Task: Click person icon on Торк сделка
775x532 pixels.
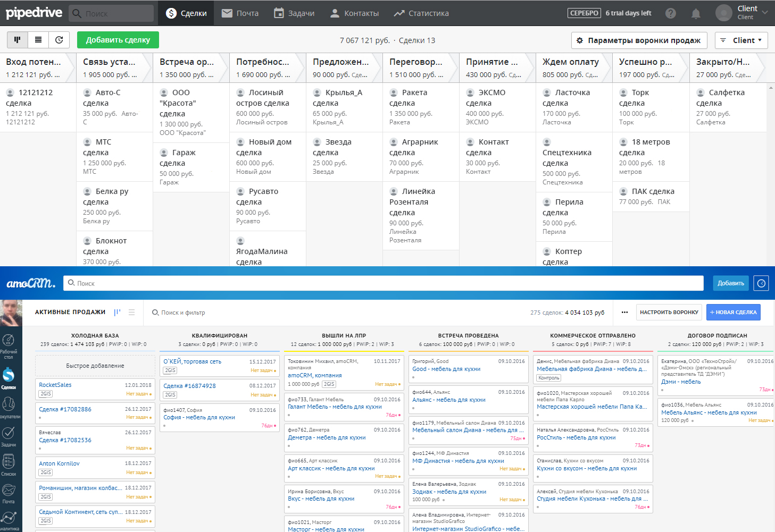Action: [x=623, y=92]
